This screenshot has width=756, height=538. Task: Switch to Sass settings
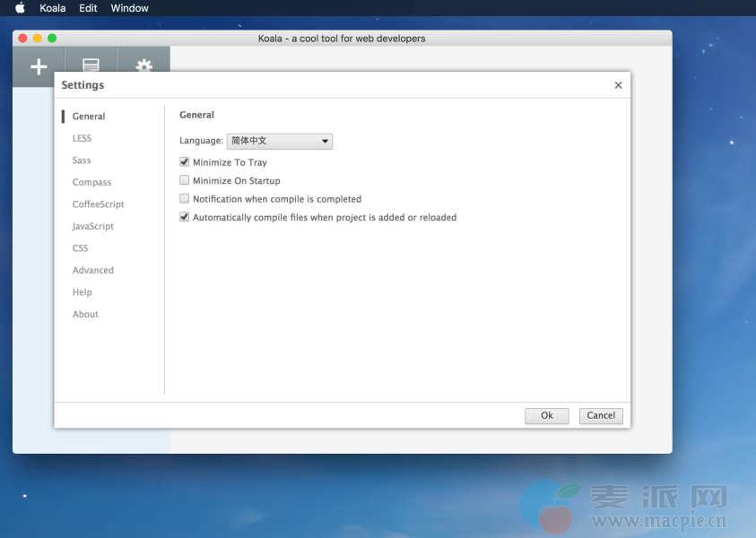click(x=82, y=161)
